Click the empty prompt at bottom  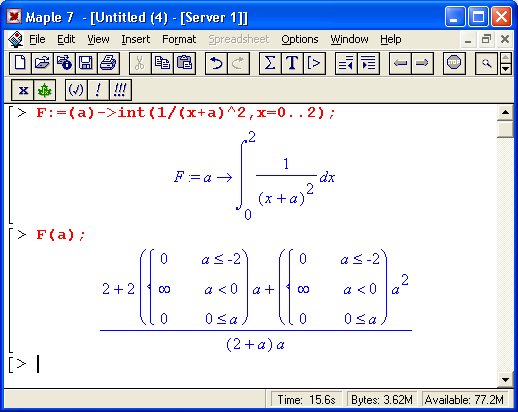click(38, 363)
